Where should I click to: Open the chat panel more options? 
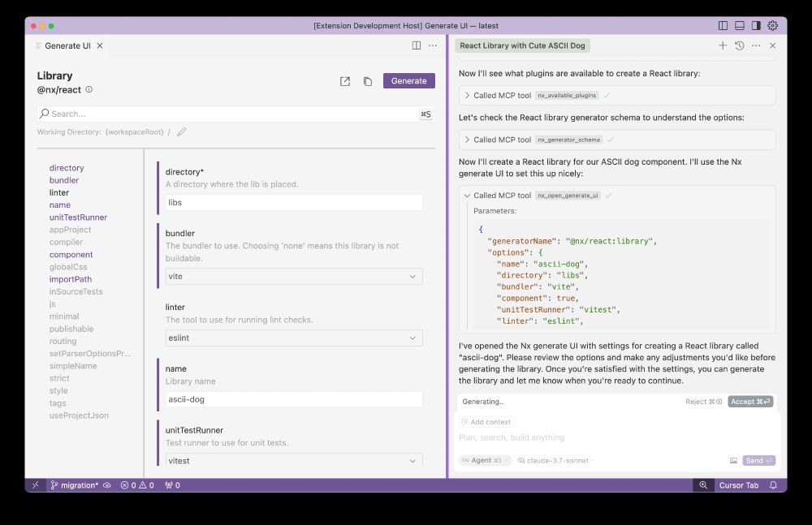click(756, 45)
